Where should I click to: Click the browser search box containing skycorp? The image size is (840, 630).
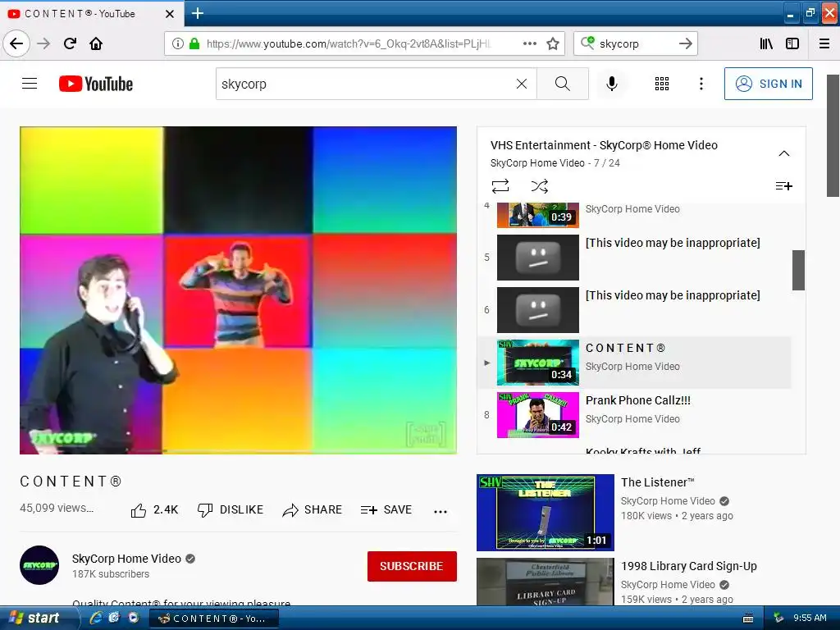[x=637, y=43]
